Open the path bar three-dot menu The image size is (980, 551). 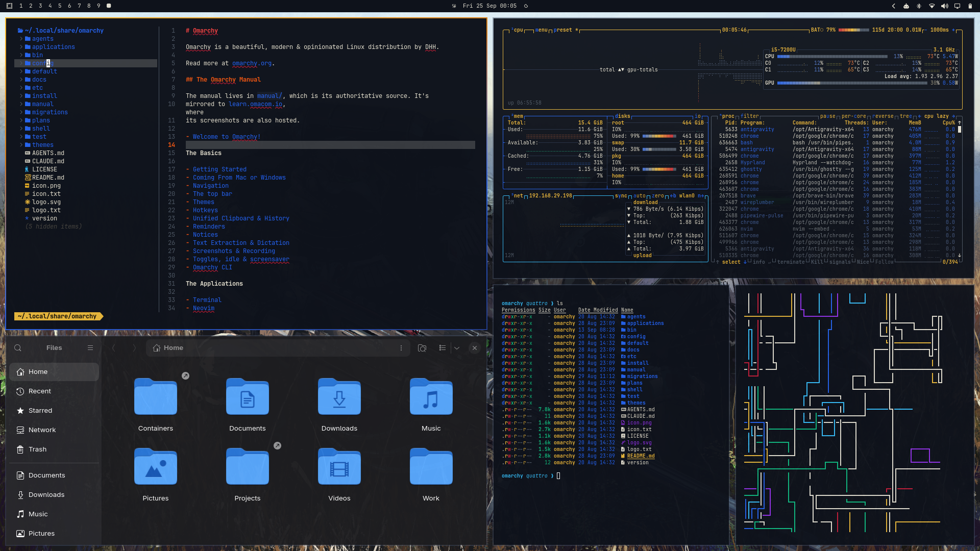tap(401, 348)
